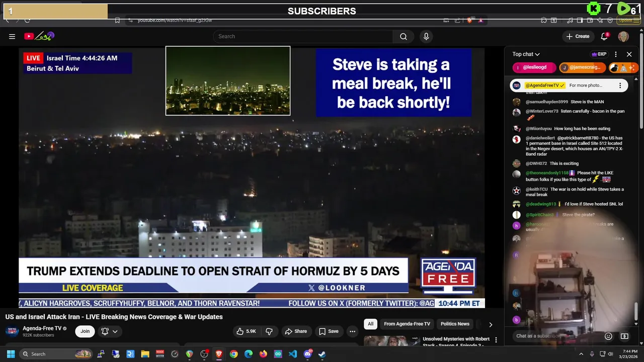This screenshot has height=362, width=644.
Task: Join the Agenda-Free TV channel
Action: [85, 331]
